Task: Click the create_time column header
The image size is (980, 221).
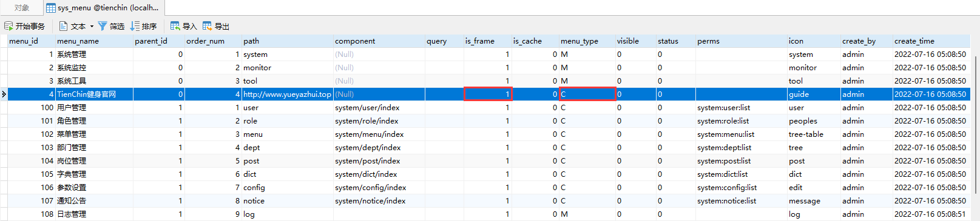Action: [931, 41]
